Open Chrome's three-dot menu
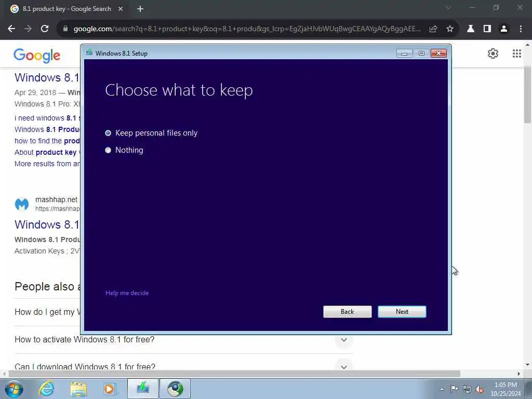The height and width of the screenshot is (399, 532). [x=521, y=29]
